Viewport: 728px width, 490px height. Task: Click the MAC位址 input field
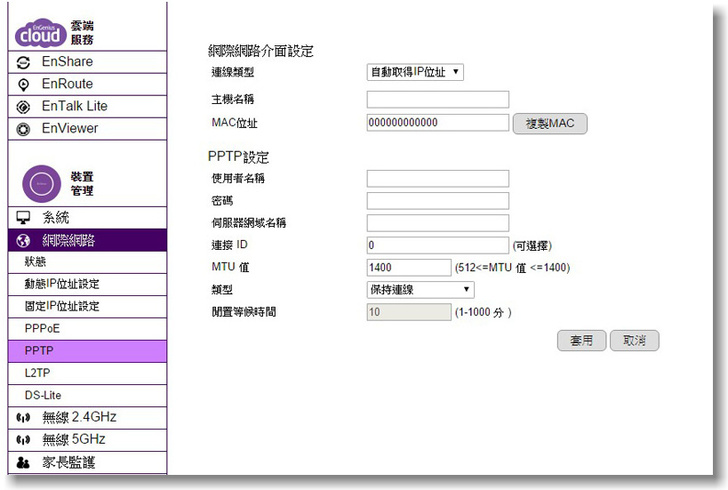pos(438,123)
